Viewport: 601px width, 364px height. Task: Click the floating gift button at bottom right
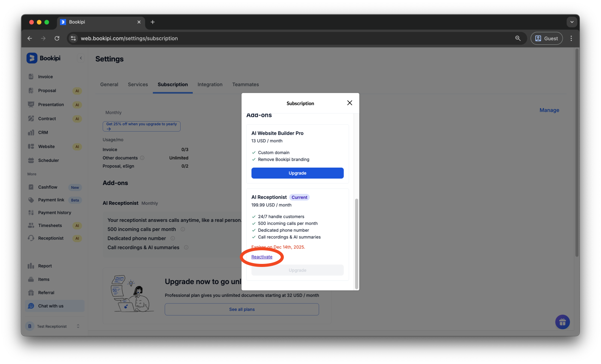click(562, 322)
